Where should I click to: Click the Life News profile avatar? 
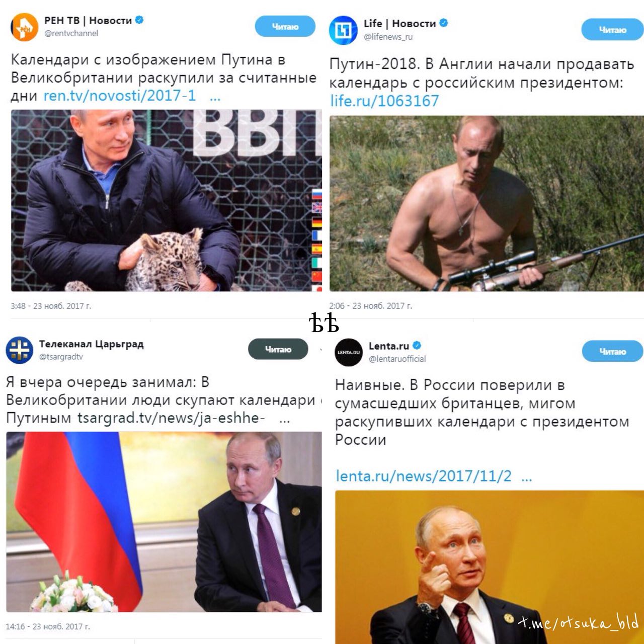[343, 30]
